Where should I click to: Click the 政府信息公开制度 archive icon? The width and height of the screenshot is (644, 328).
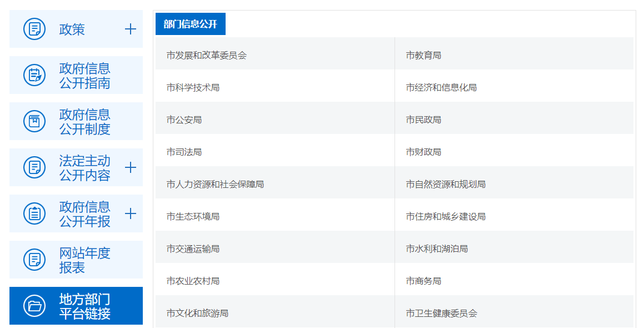(x=34, y=121)
